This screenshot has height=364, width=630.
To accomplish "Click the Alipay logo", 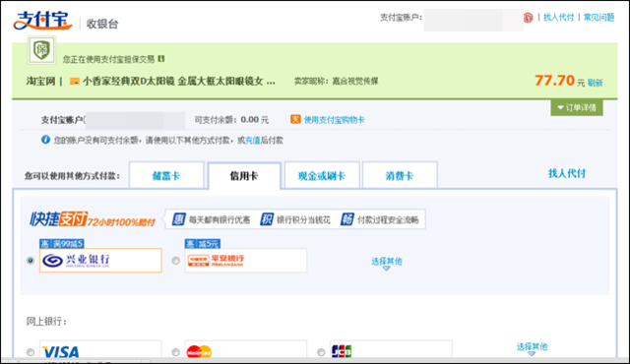I will (43, 21).
